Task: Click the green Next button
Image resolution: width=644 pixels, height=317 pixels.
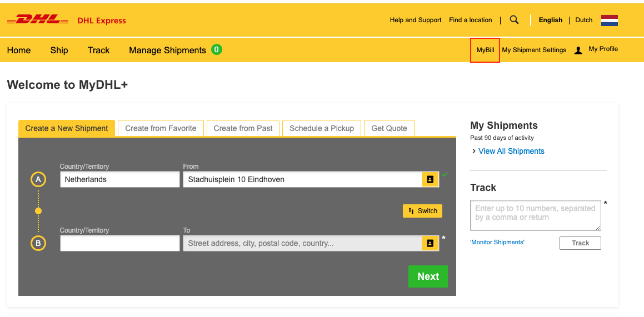Action: [428, 276]
